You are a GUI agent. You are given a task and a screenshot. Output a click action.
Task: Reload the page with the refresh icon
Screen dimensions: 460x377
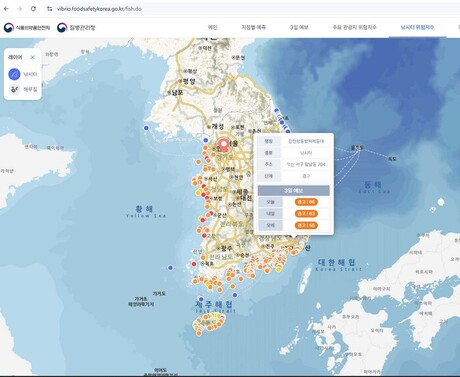click(33, 9)
